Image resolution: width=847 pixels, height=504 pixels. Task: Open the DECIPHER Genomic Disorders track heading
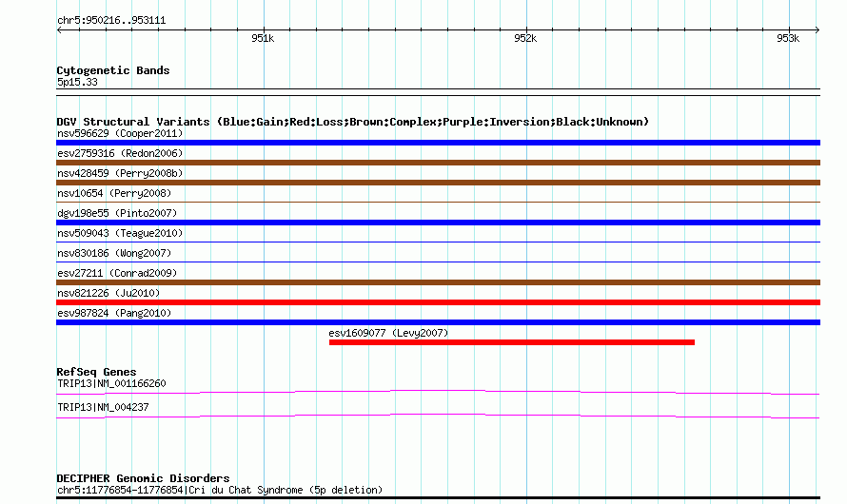pyautogui.click(x=143, y=478)
